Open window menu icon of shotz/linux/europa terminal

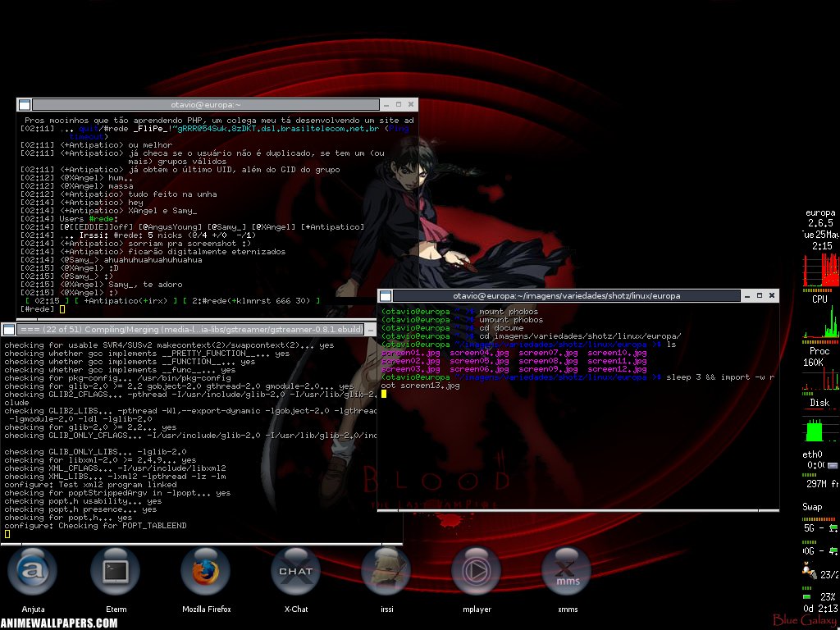tap(386, 295)
